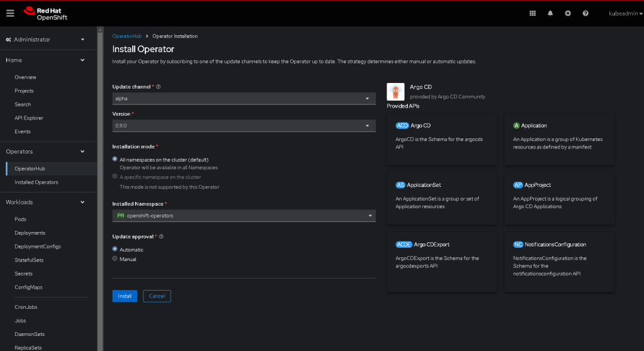
Task: Click the Red Hat OpenShift logo
Action: pyautogui.click(x=45, y=14)
